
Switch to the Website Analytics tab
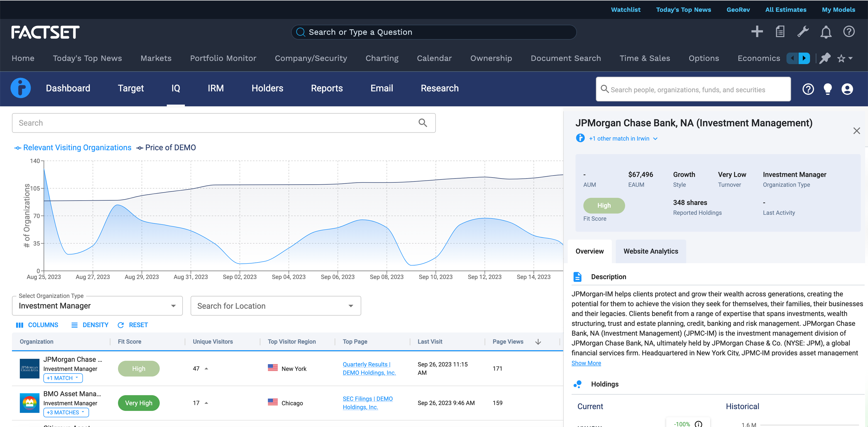650,251
